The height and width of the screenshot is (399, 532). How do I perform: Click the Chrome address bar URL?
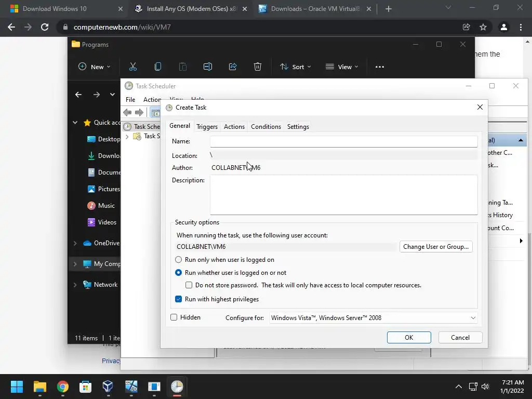pos(122,27)
